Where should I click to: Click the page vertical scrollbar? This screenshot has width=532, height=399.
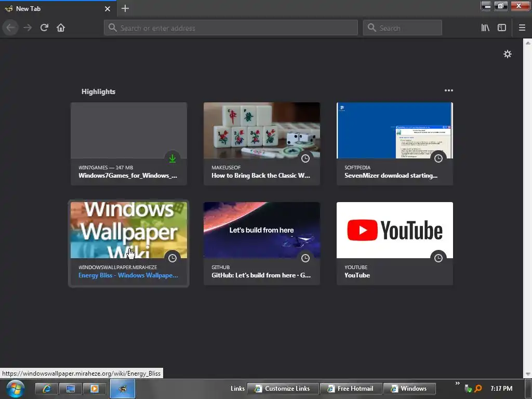(528, 208)
